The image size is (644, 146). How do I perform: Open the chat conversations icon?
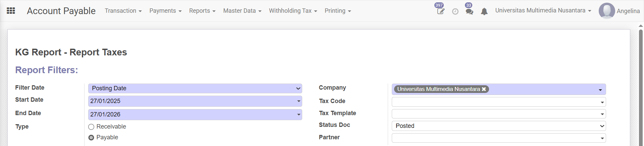point(469,12)
